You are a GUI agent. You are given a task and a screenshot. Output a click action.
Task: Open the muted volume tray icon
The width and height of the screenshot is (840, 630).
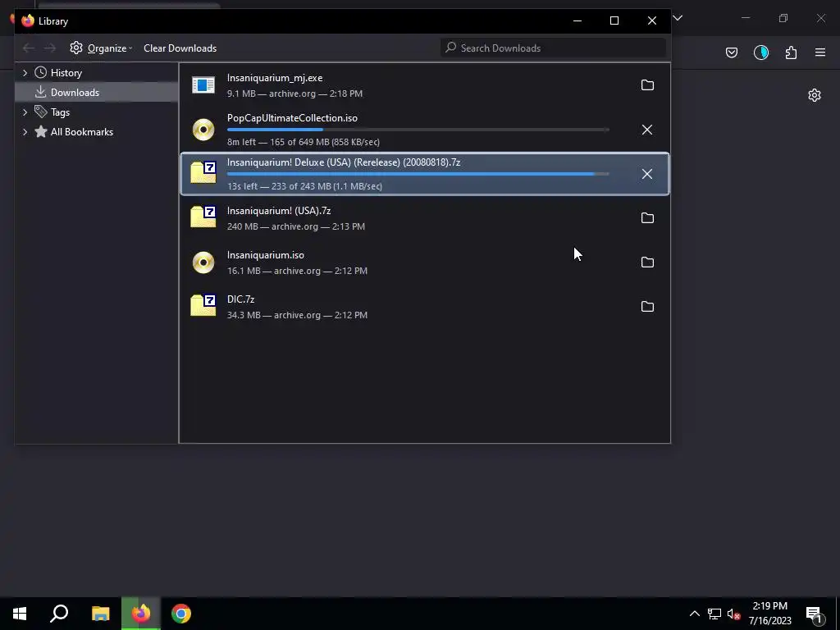click(734, 614)
